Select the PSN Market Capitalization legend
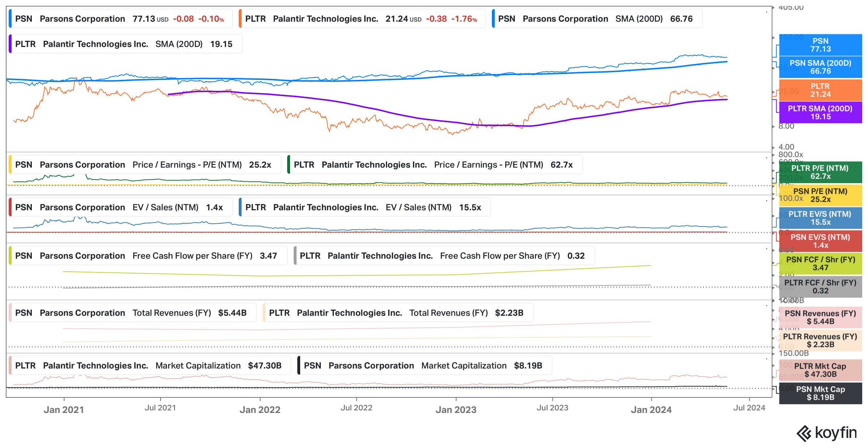 pyautogui.click(x=424, y=366)
